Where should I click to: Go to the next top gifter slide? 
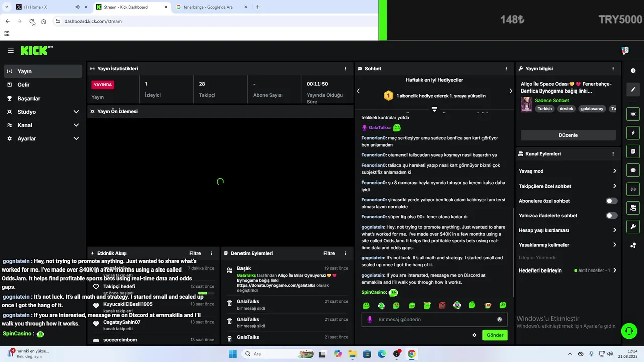(510, 91)
